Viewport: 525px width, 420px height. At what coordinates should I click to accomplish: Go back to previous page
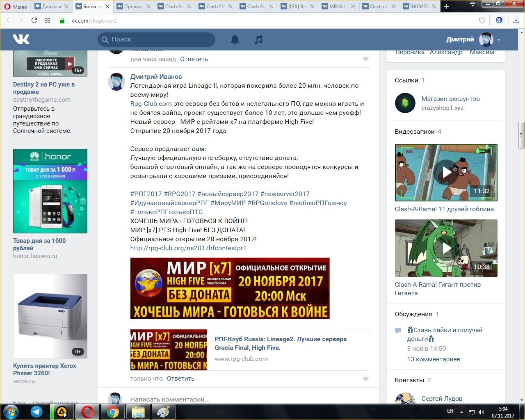coord(8,21)
